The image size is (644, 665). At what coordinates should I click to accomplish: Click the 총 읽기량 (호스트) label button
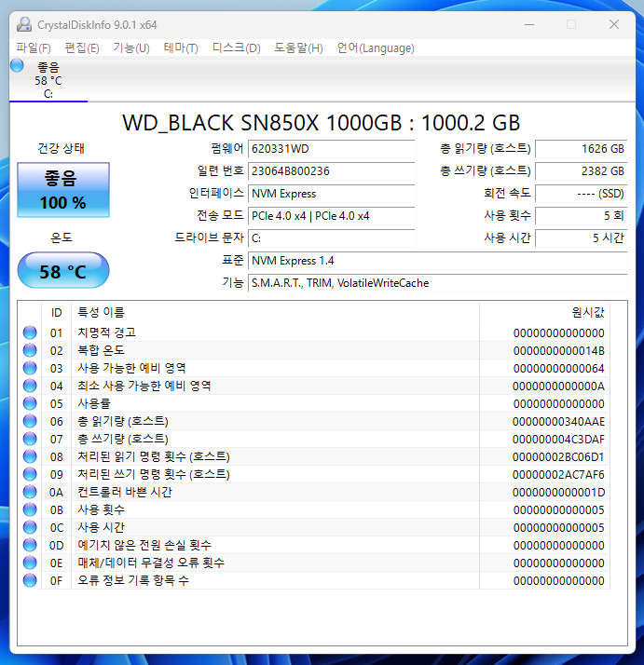[486, 148]
